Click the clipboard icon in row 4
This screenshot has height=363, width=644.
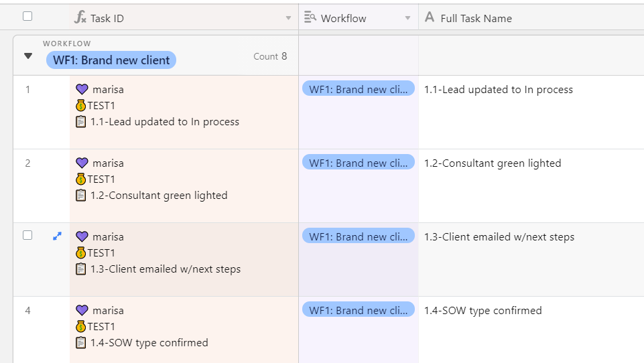pos(81,342)
